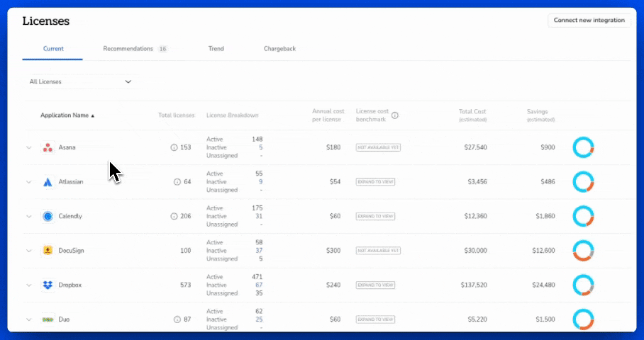Click the Recommendations count badge 16
This screenshot has width=644, height=340.
(x=162, y=49)
